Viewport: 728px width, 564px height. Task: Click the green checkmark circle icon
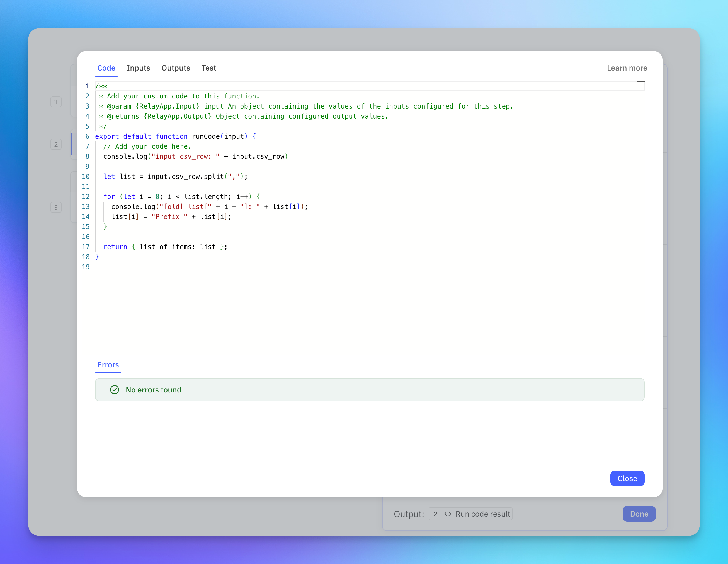point(114,390)
